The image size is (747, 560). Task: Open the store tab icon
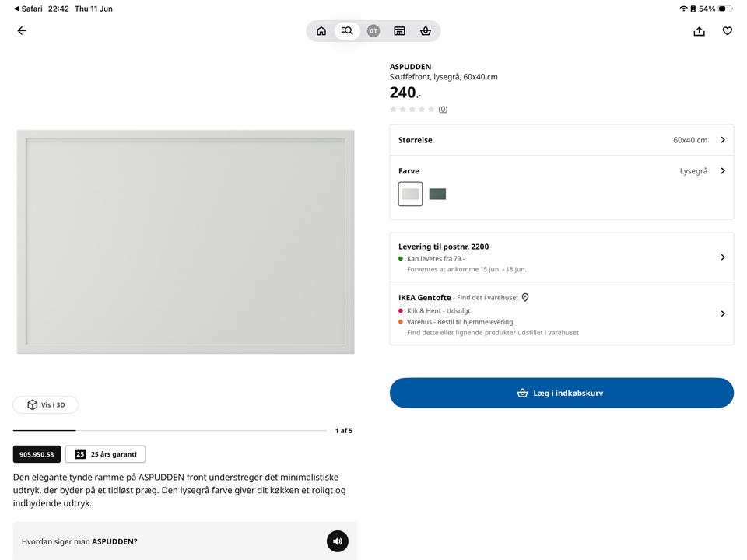point(399,31)
